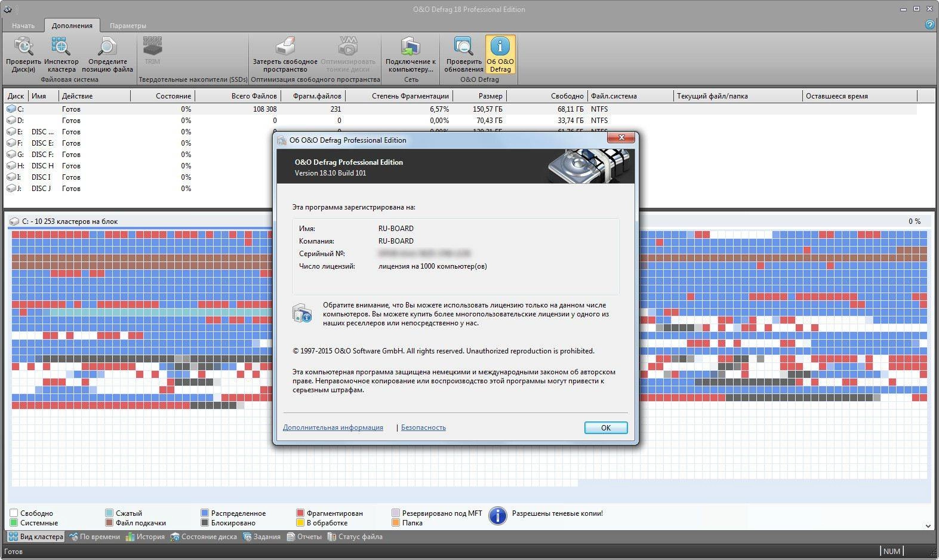This screenshot has height=560, width=939.
Task: Click the Сжатый legend color swatch
Action: point(109,513)
